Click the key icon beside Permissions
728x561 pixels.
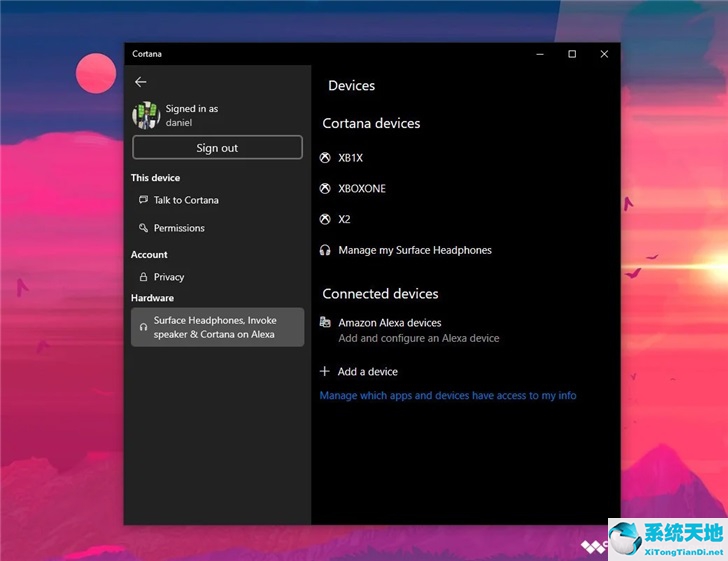143,228
